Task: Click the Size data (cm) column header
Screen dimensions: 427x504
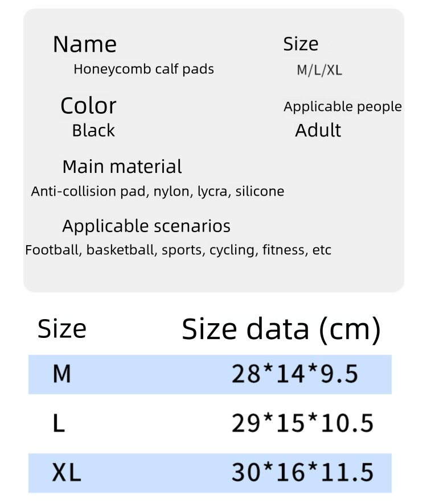Action: [x=281, y=329]
